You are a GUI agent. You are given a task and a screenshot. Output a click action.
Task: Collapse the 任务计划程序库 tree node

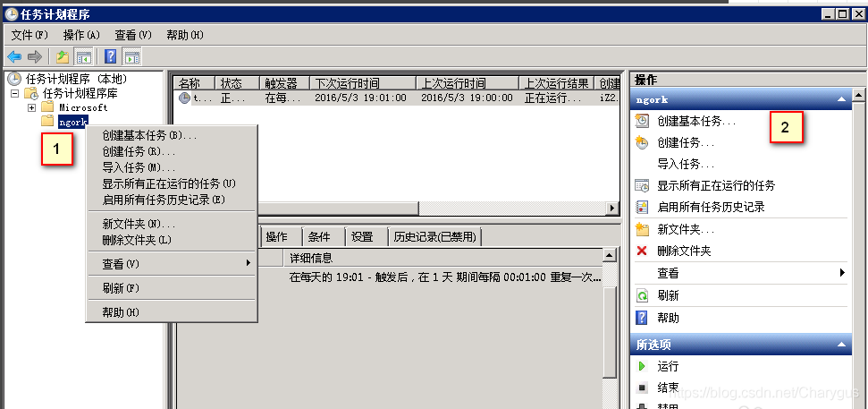(x=14, y=93)
